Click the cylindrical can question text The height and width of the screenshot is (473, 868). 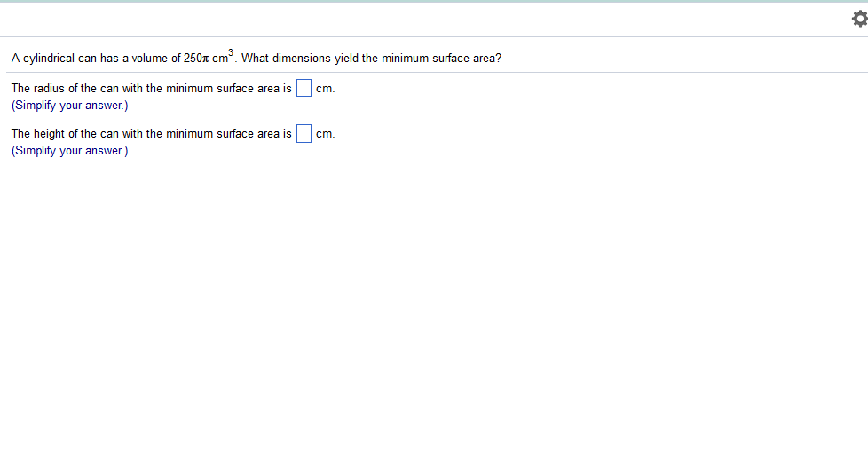[x=256, y=59]
